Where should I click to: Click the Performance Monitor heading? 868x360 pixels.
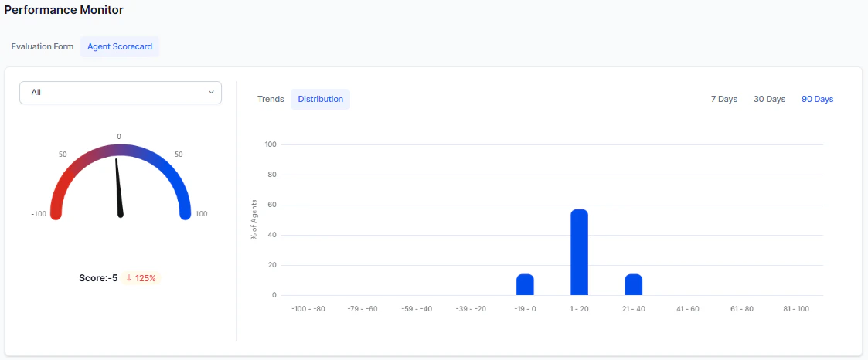pyautogui.click(x=64, y=9)
